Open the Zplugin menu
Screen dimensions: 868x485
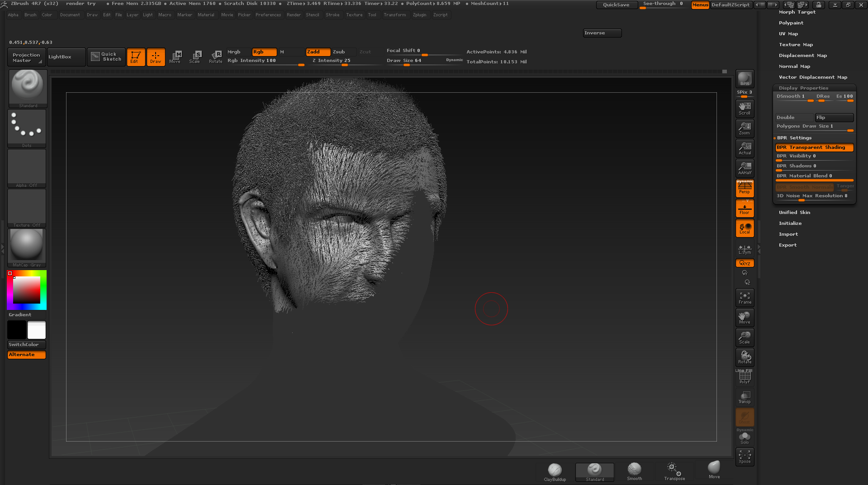tap(419, 15)
